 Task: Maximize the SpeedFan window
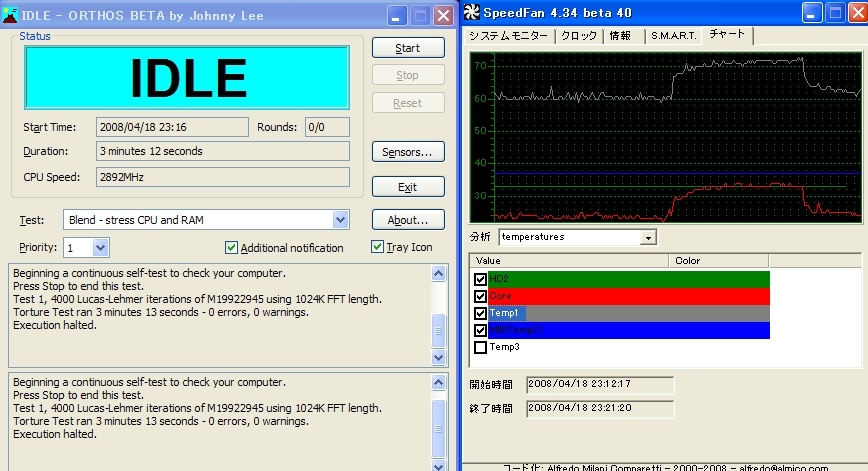[x=835, y=13]
